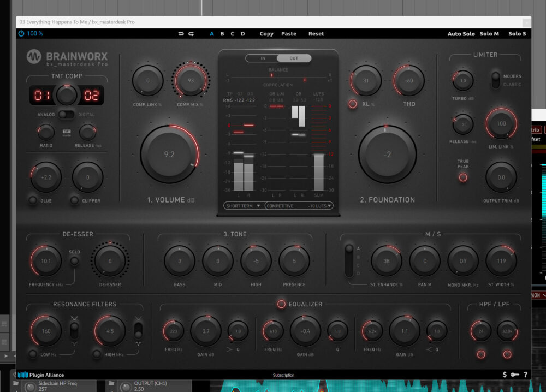Screen dimensions: 546x392
Task: Select settings slot D
Action: pos(243,34)
